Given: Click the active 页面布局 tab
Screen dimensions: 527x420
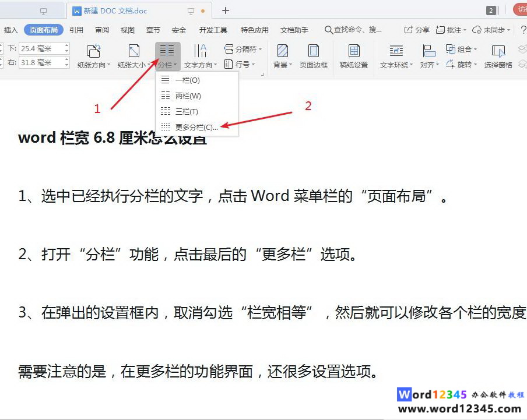Looking at the screenshot, I should pos(43,30).
